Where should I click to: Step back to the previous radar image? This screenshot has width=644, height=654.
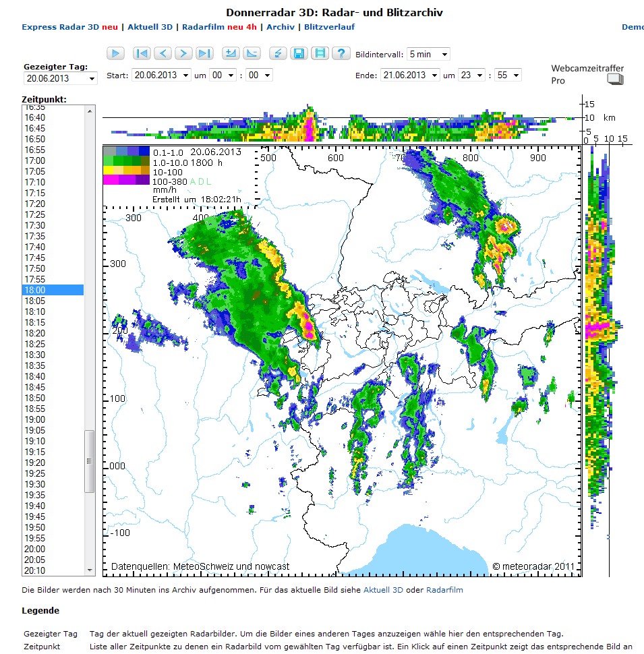point(163,53)
